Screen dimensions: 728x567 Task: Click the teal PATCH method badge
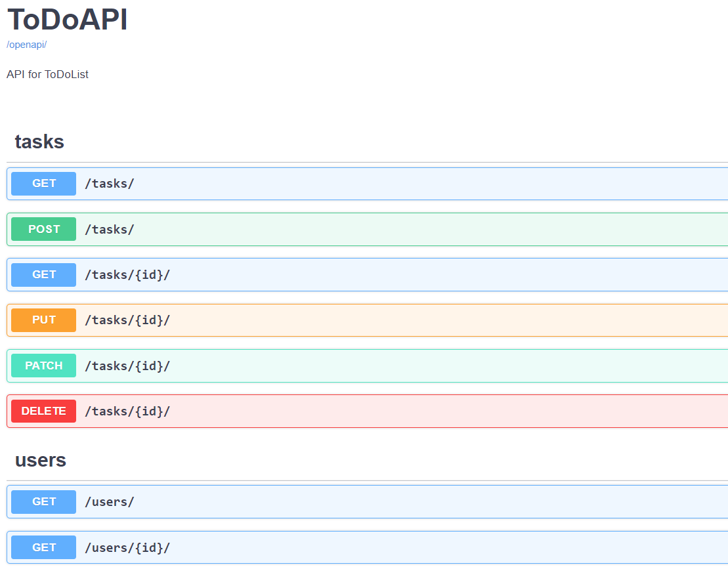[x=43, y=366]
